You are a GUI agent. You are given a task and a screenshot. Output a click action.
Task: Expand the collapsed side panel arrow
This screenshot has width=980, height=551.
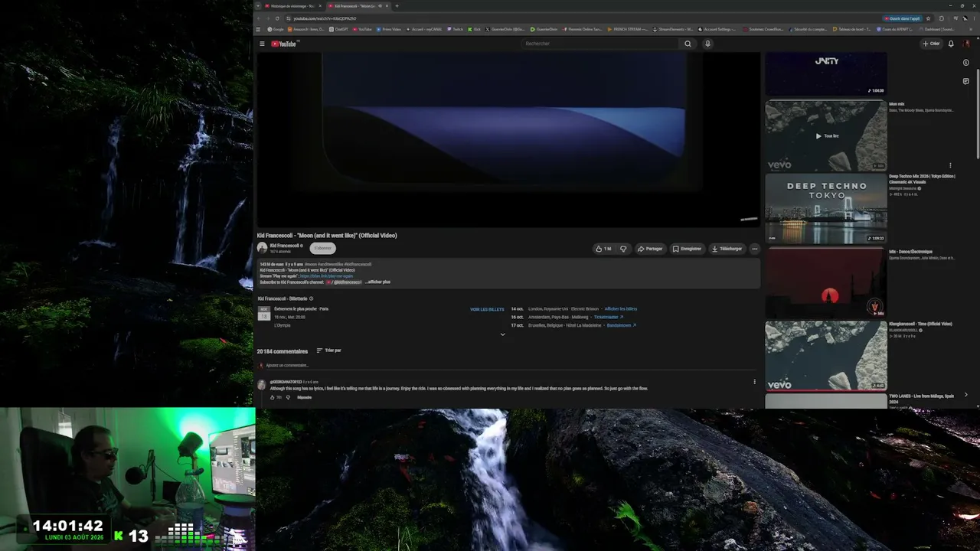965,395
